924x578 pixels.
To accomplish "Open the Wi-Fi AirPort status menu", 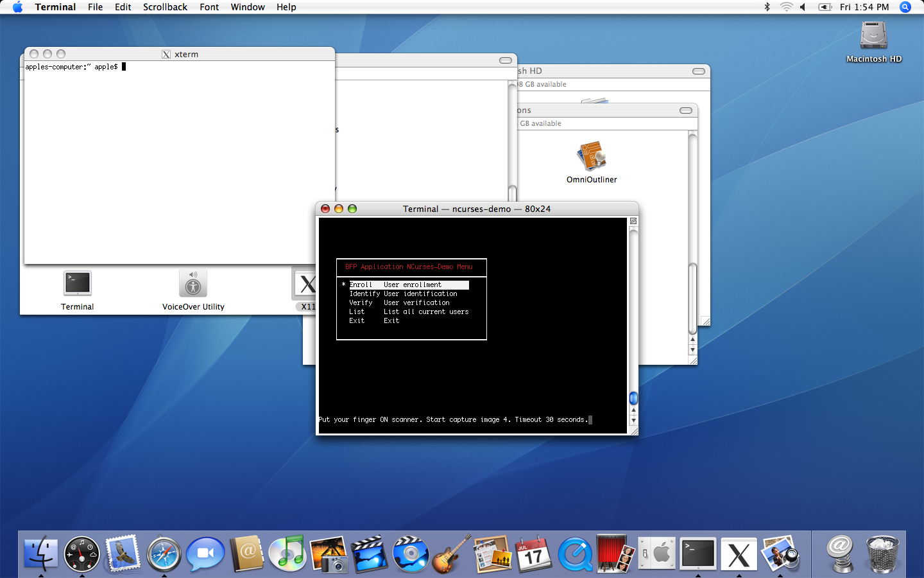I will tap(786, 7).
